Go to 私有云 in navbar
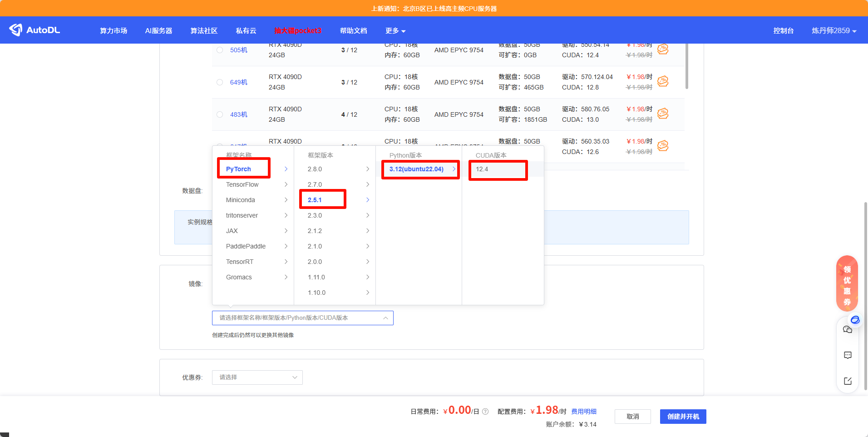Screen dimensions: 868x437 pyautogui.click(x=246, y=30)
